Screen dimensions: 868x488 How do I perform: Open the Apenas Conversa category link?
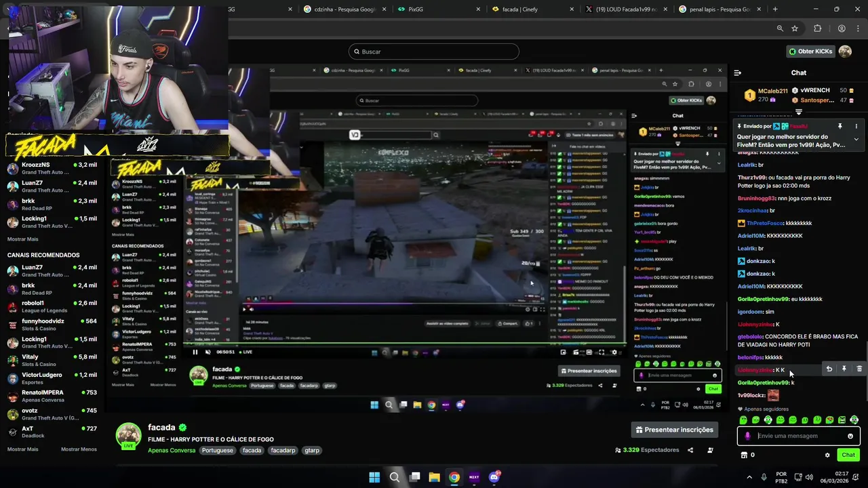172,450
